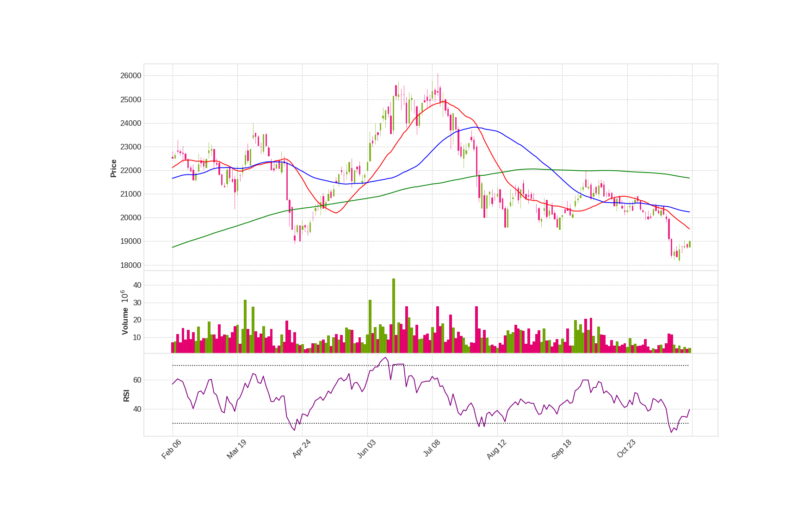Image resolution: width=798 pixels, height=532 pixels.
Task: Click the blue moving average peak near 23800
Action: coord(475,127)
